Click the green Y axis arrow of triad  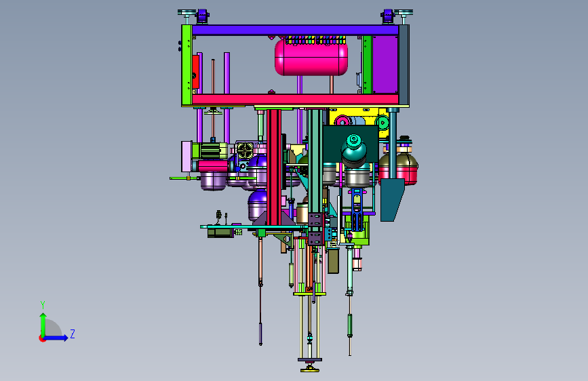[43, 325]
